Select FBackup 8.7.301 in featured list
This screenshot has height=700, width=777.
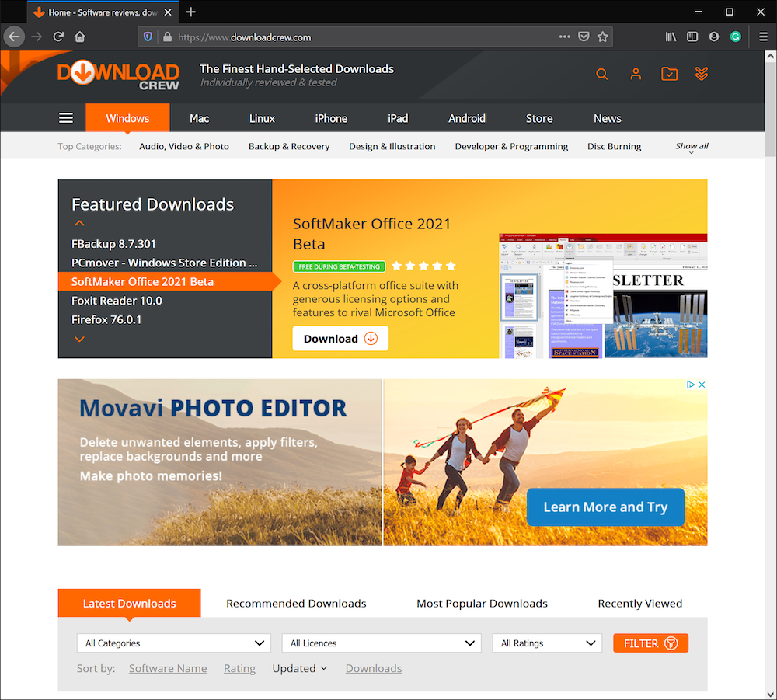point(113,244)
